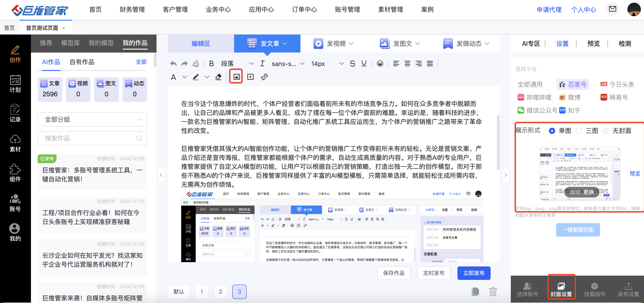
Task: Select the 单图 radio button
Action: point(552,131)
